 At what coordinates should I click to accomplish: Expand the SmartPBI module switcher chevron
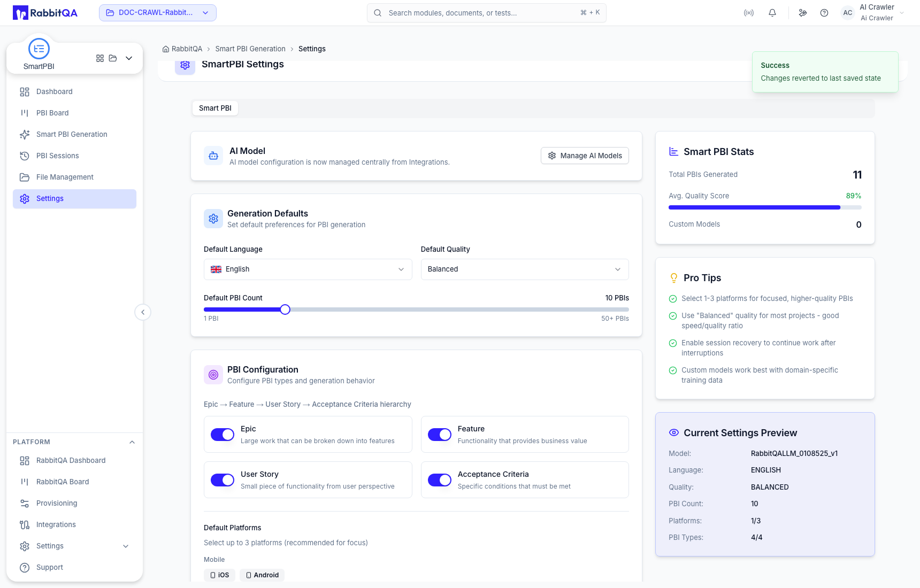tap(129, 58)
